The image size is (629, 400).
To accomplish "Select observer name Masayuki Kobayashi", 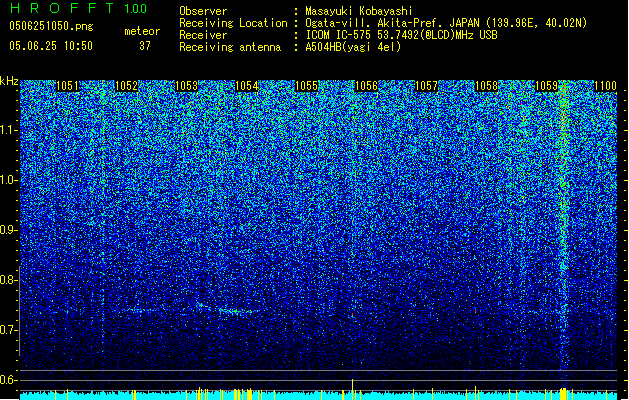I will tap(358, 11).
